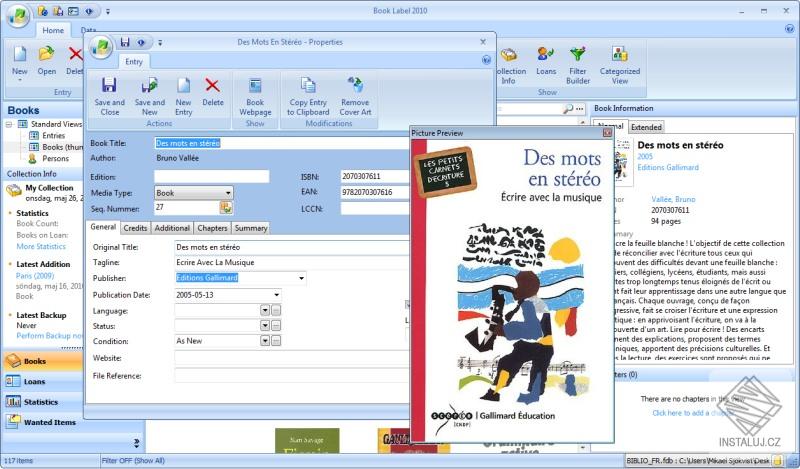Click in Edition input field
The image size is (800, 469).
pyautogui.click(x=212, y=177)
